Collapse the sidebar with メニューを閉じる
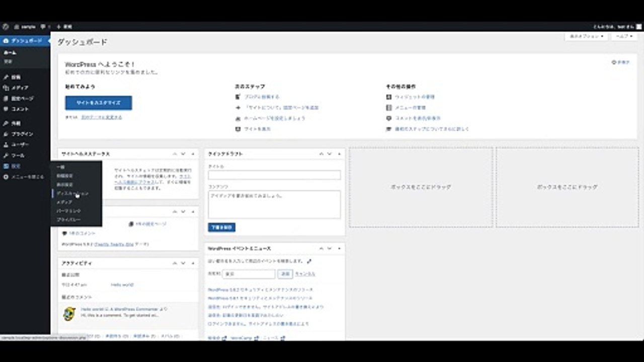Image resolution: width=644 pixels, height=362 pixels. tap(25, 177)
